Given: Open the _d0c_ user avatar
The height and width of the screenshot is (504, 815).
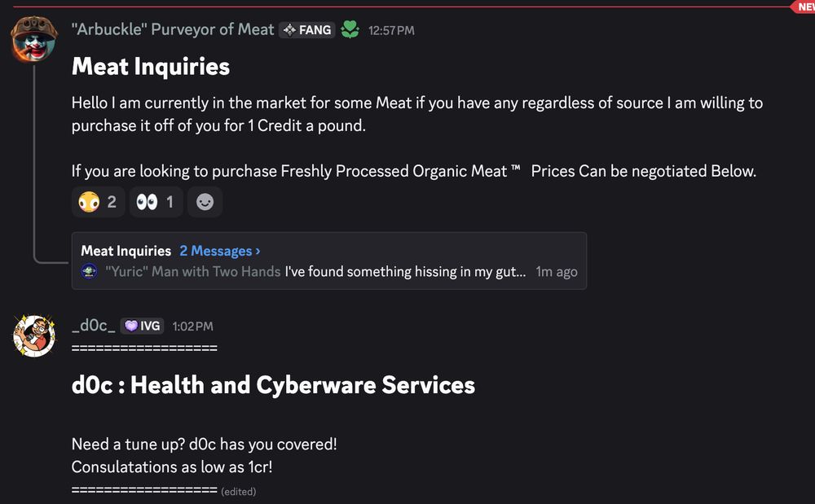Looking at the screenshot, I should click(33, 335).
